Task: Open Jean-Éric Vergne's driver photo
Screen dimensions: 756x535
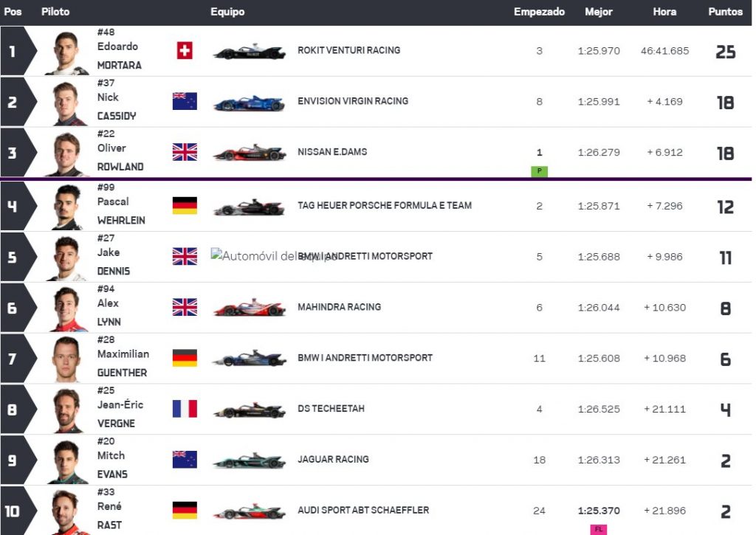Action: [66, 410]
